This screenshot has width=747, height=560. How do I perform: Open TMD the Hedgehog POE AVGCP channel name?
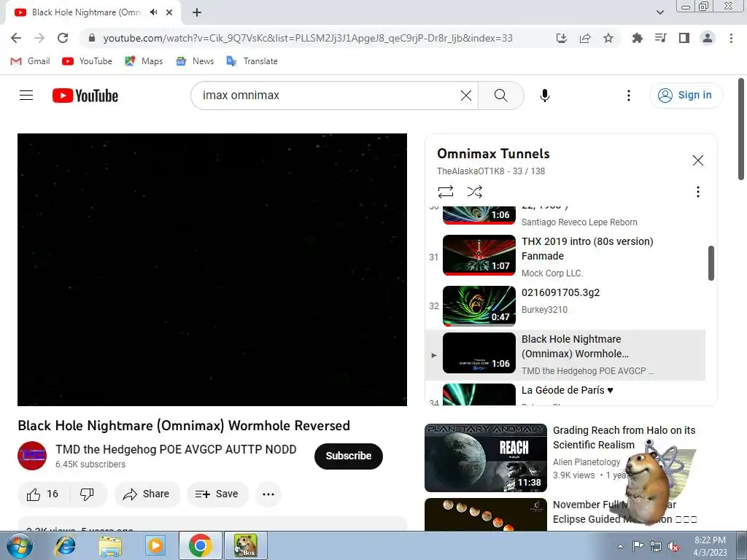[176, 449]
